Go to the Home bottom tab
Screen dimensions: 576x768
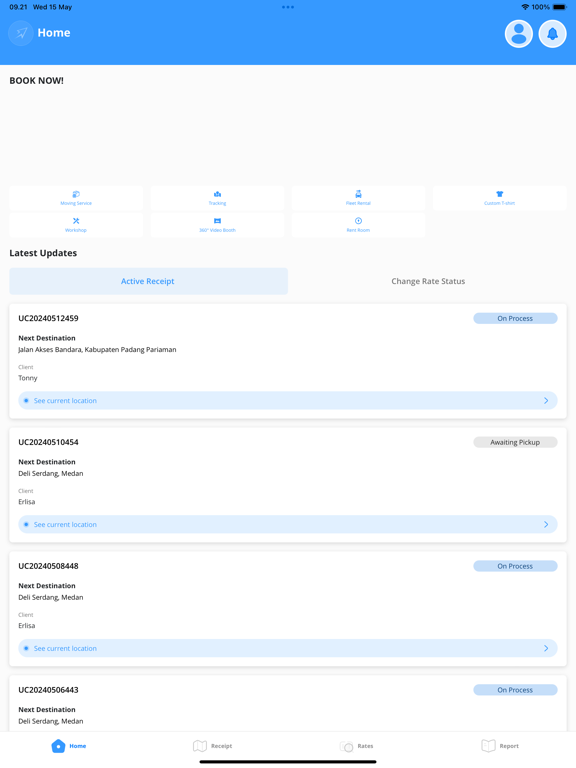(x=69, y=746)
